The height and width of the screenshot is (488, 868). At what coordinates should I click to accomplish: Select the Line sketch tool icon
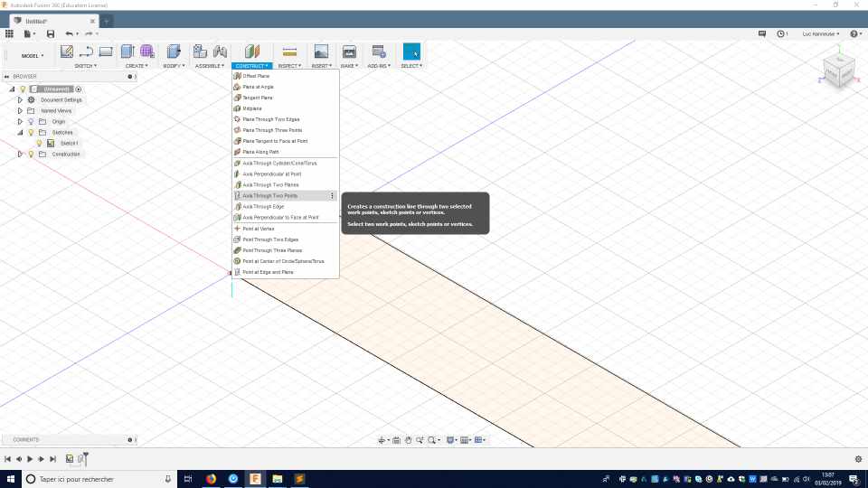click(86, 52)
